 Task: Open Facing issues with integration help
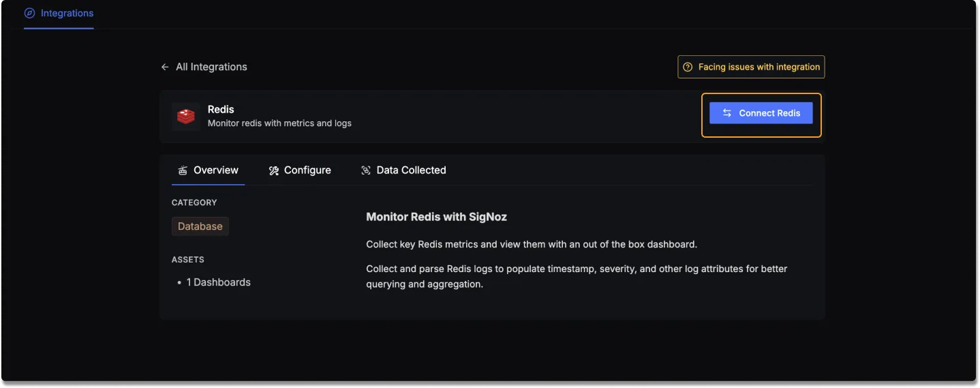click(x=751, y=67)
